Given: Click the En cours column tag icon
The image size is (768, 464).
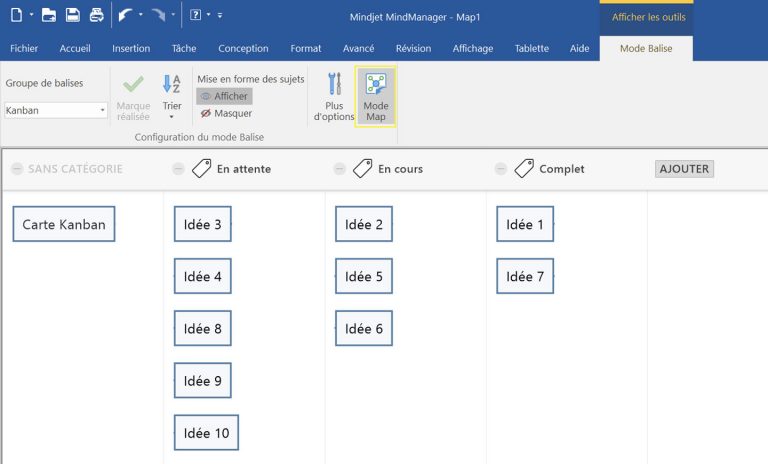Looking at the screenshot, I should pyautogui.click(x=363, y=169).
